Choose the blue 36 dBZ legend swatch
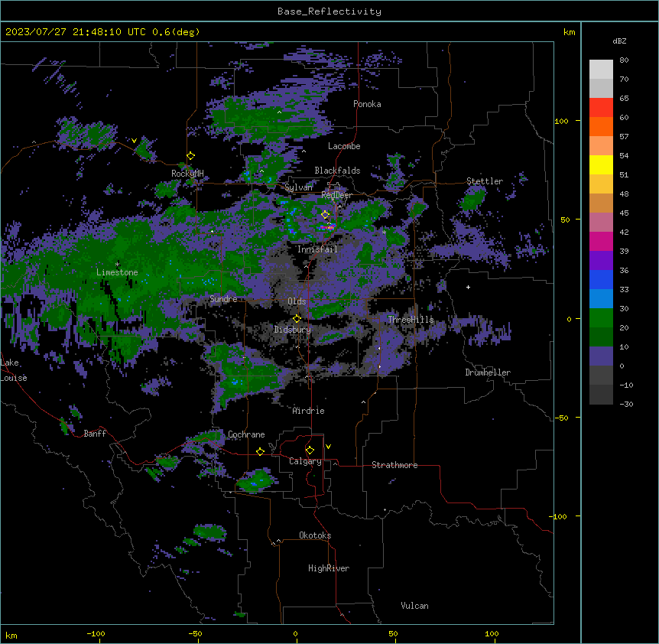 (601, 279)
